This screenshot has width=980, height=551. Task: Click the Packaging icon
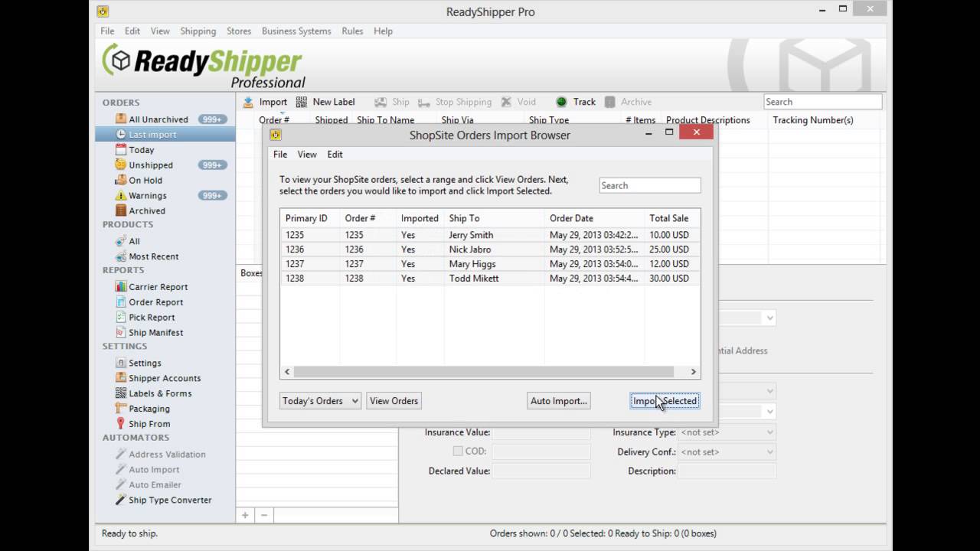tap(121, 409)
